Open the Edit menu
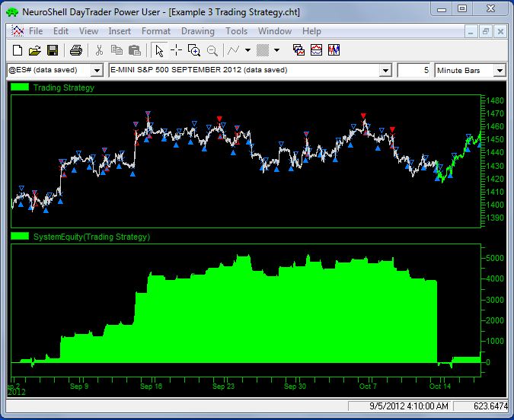 (x=61, y=31)
